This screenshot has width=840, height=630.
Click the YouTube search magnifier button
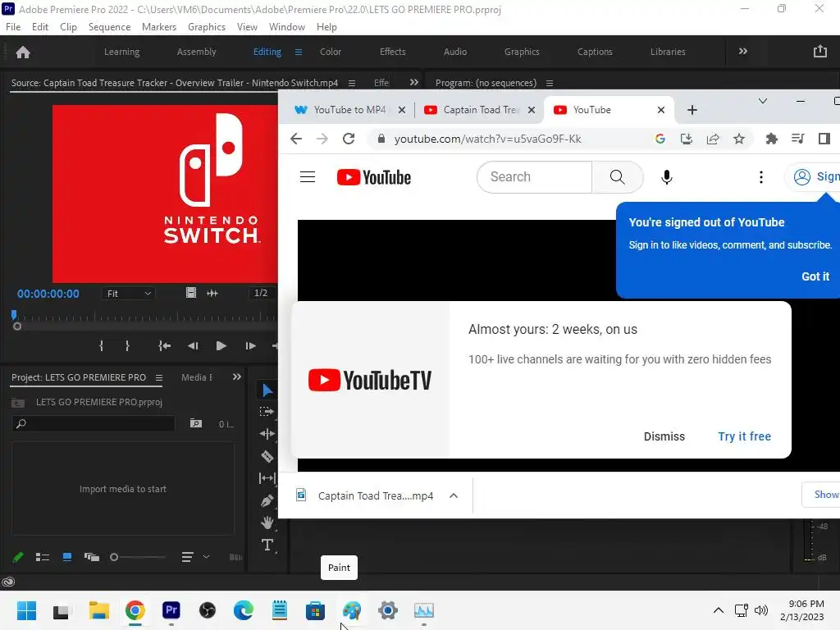pos(617,177)
